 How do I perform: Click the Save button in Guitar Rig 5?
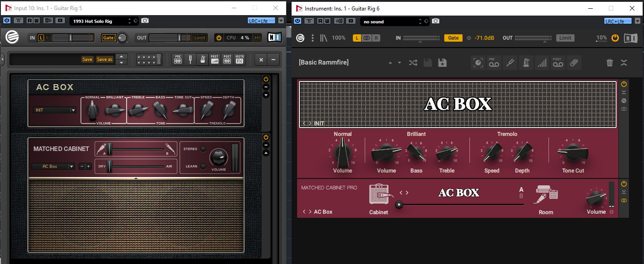(x=87, y=59)
